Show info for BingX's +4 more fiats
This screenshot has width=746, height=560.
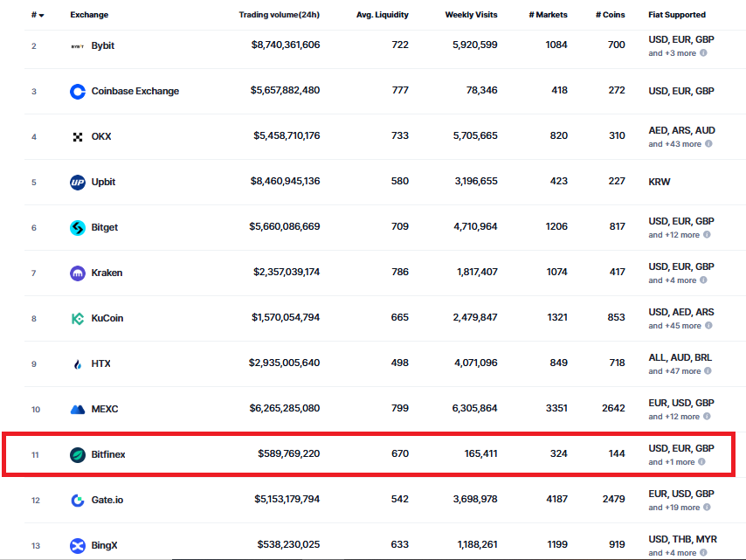703,553
